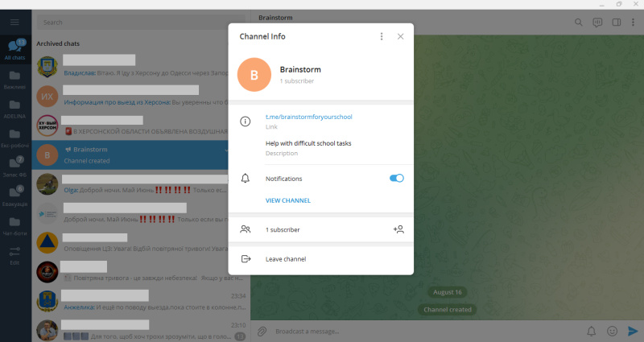
Task: Restore down the Telegram window
Action: (x=619, y=4)
